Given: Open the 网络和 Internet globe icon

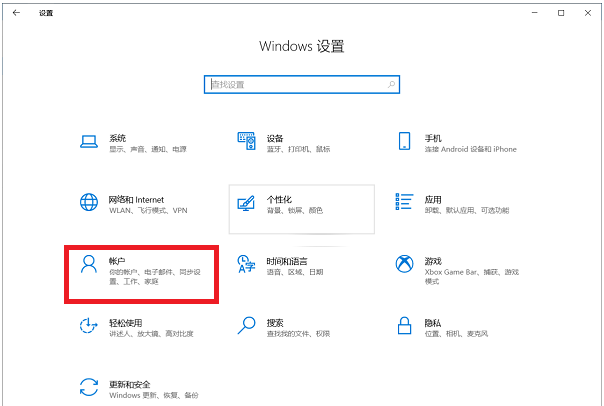Looking at the screenshot, I should 89,203.
